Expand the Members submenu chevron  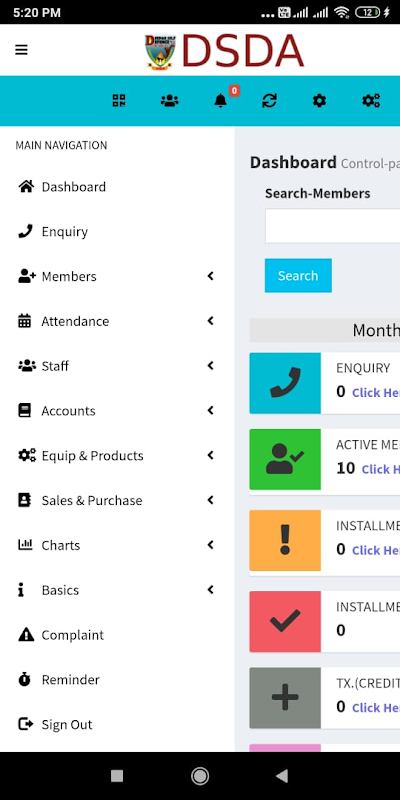pos(210,276)
